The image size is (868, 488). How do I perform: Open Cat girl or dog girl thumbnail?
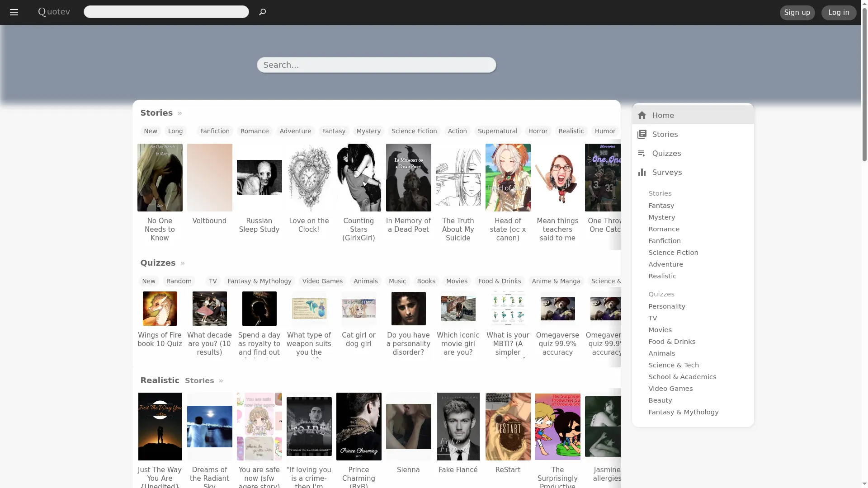point(359,309)
